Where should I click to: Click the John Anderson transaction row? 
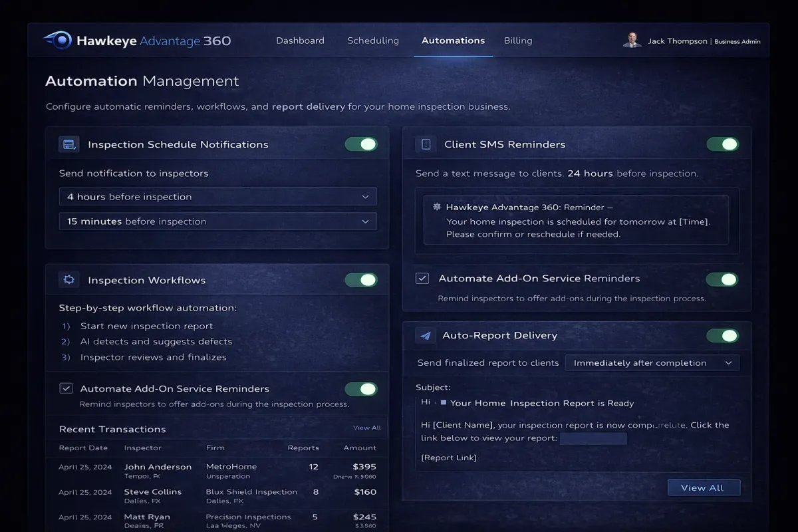click(218, 471)
